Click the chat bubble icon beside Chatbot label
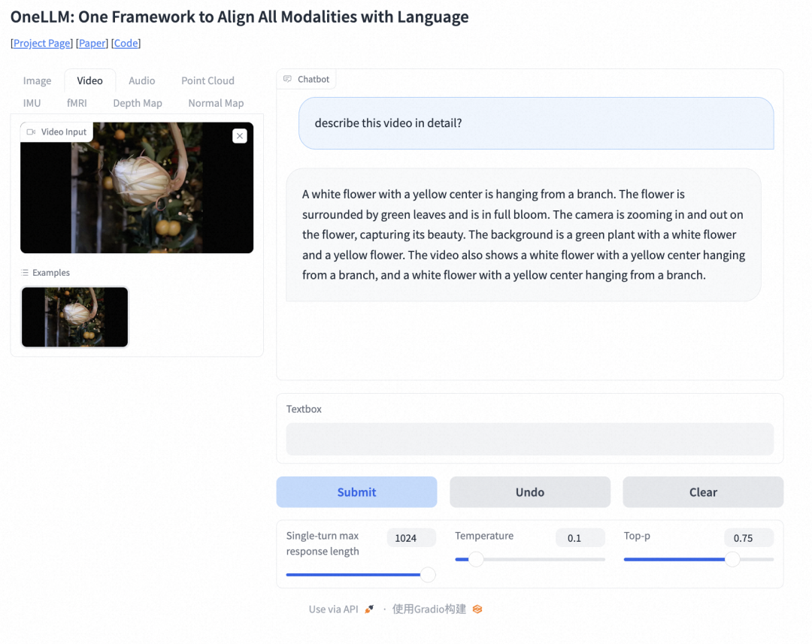Image resolution: width=812 pixels, height=644 pixels. (x=288, y=78)
